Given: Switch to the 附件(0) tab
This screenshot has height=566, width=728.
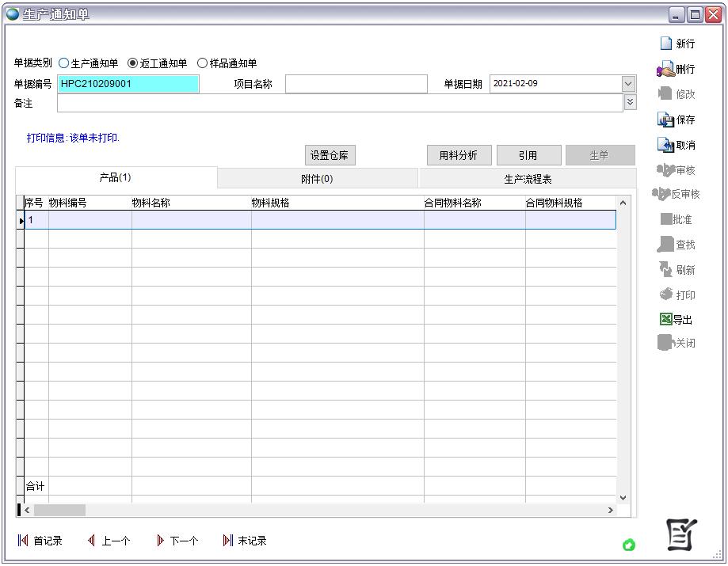Looking at the screenshot, I should pyautogui.click(x=318, y=178).
